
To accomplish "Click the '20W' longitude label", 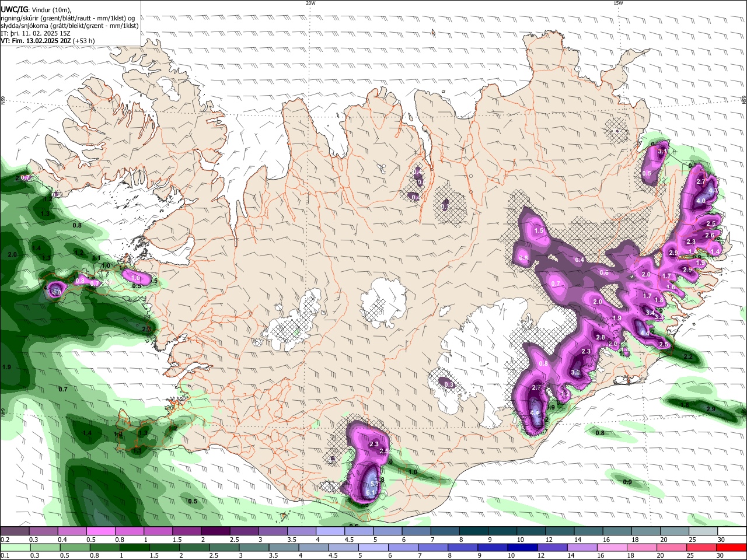I will [x=310, y=3].
